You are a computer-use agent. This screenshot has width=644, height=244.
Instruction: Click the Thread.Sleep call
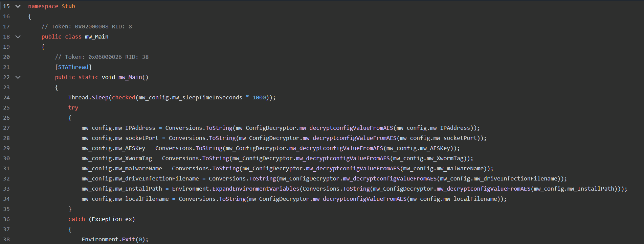[x=88, y=98]
